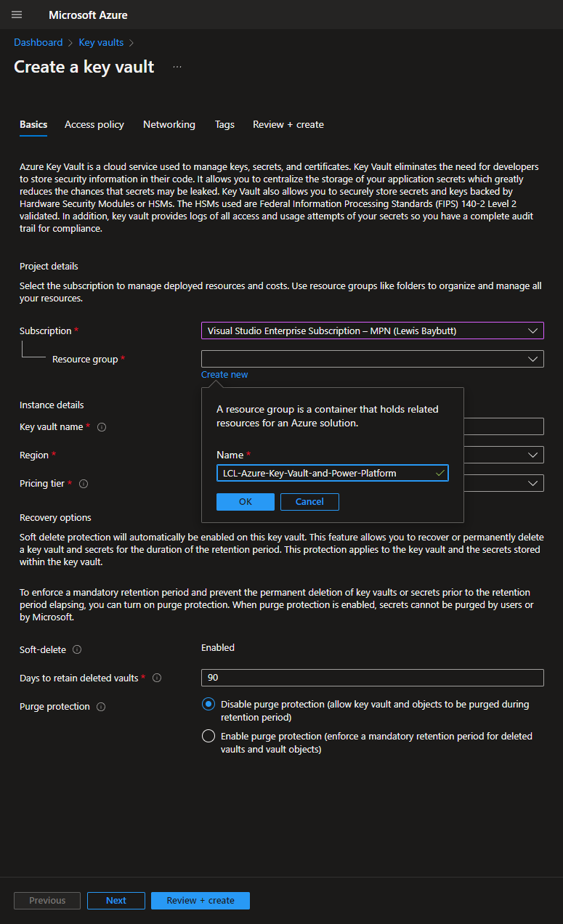Image resolution: width=563 pixels, height=924 pixels.
Task: Go to the Tags tab
Action: [x=224, y=124]
